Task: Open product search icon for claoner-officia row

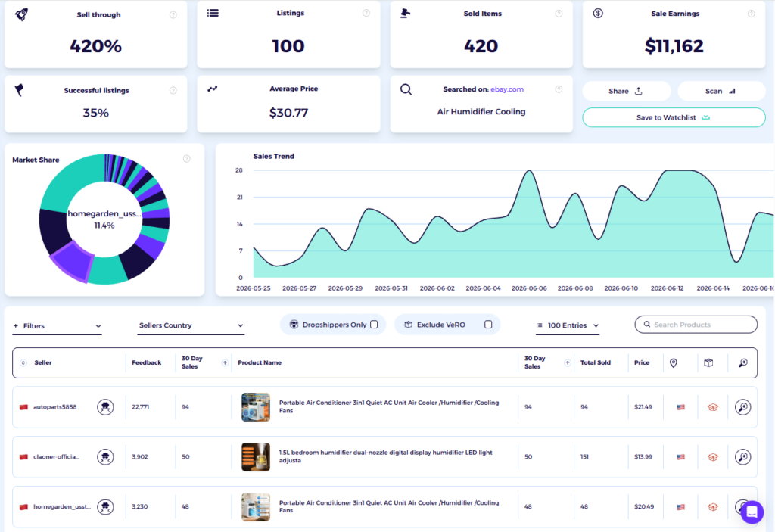Action: coord(743,457)
